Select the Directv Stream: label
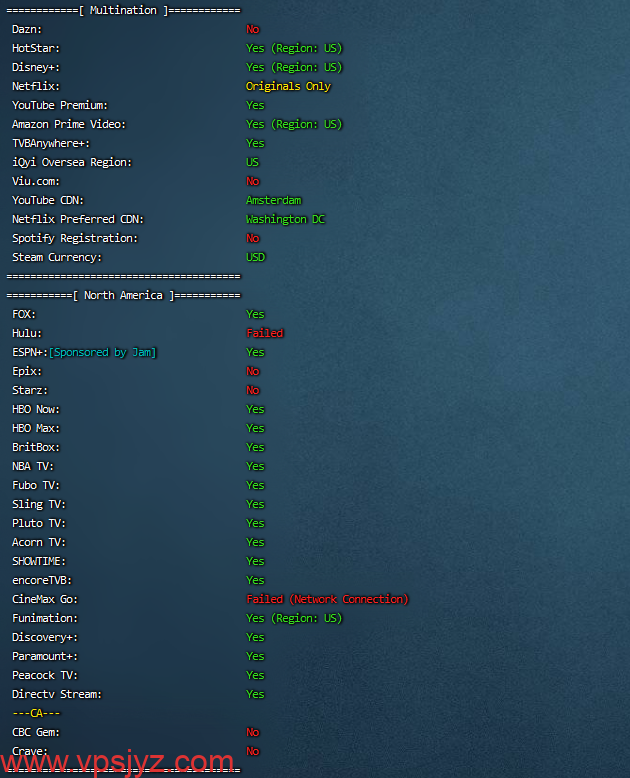This screenshot has height=778, width=630. 57,694
